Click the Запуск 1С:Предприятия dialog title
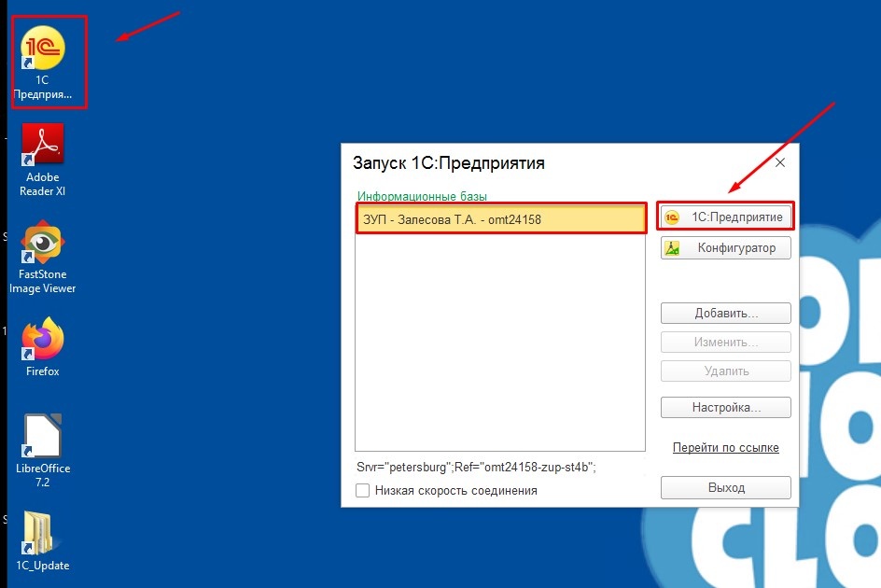881x588 pixels. 448,163
